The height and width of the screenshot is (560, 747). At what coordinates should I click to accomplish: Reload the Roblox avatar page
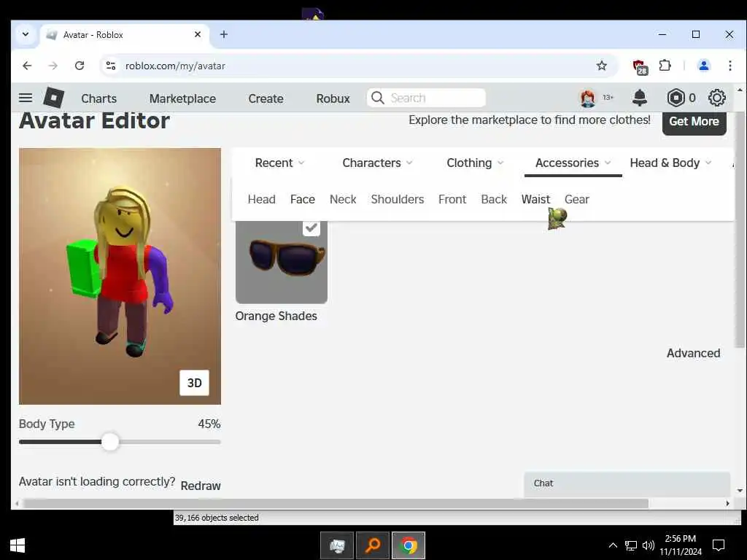click(80, 66)
